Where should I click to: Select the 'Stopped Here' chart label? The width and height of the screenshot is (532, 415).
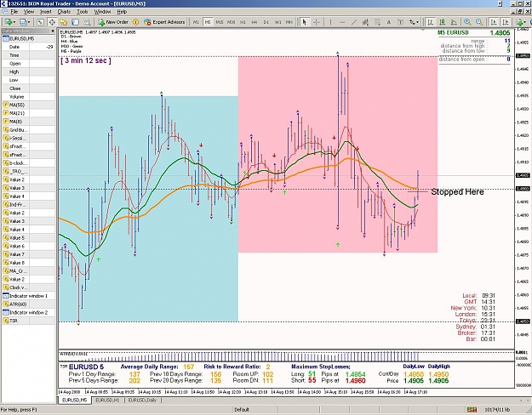457,192
